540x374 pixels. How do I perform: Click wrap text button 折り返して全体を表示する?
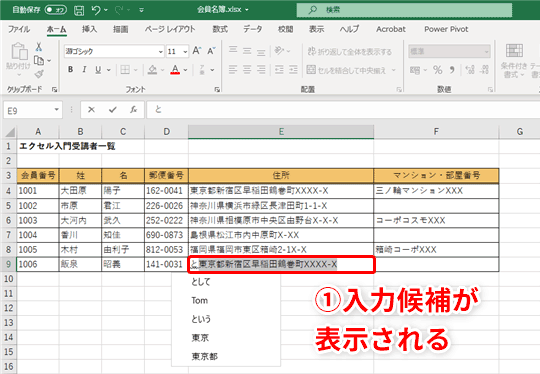point(350,52)
